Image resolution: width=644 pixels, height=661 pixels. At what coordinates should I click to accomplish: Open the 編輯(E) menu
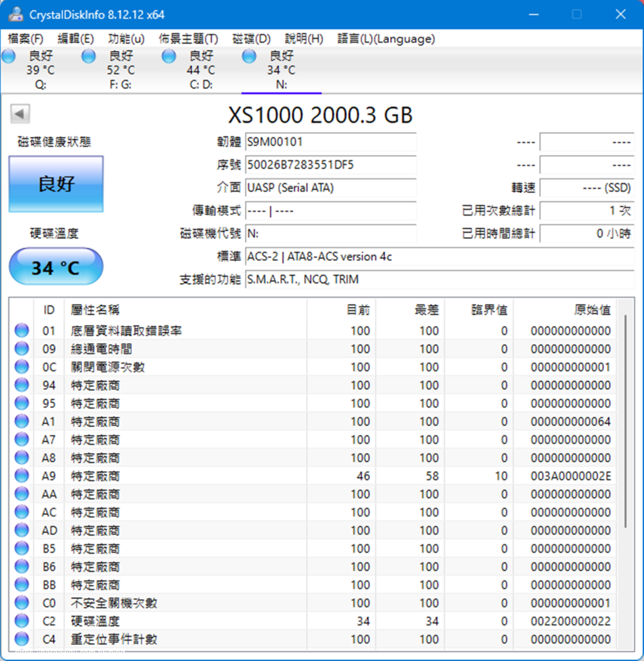76,39
